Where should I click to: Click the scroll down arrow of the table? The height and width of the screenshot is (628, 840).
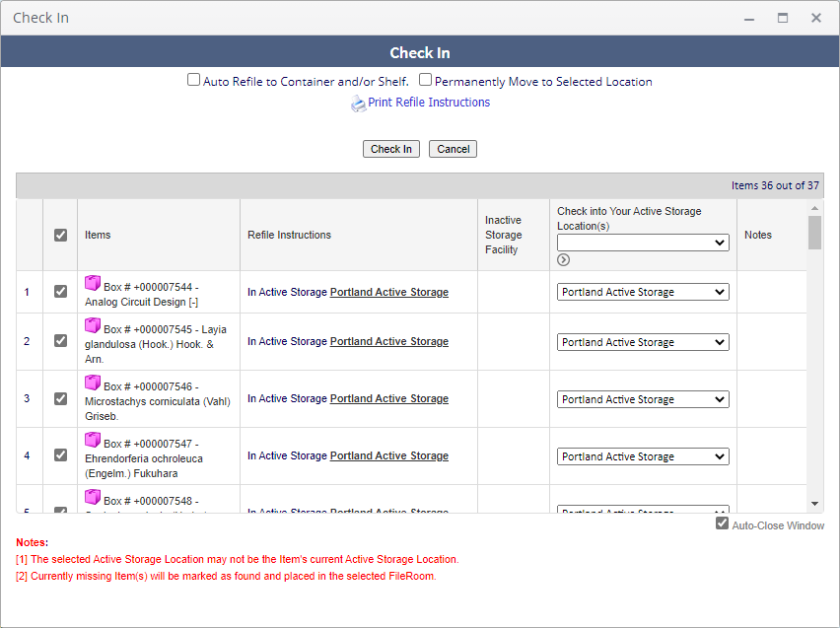point(814,504)
